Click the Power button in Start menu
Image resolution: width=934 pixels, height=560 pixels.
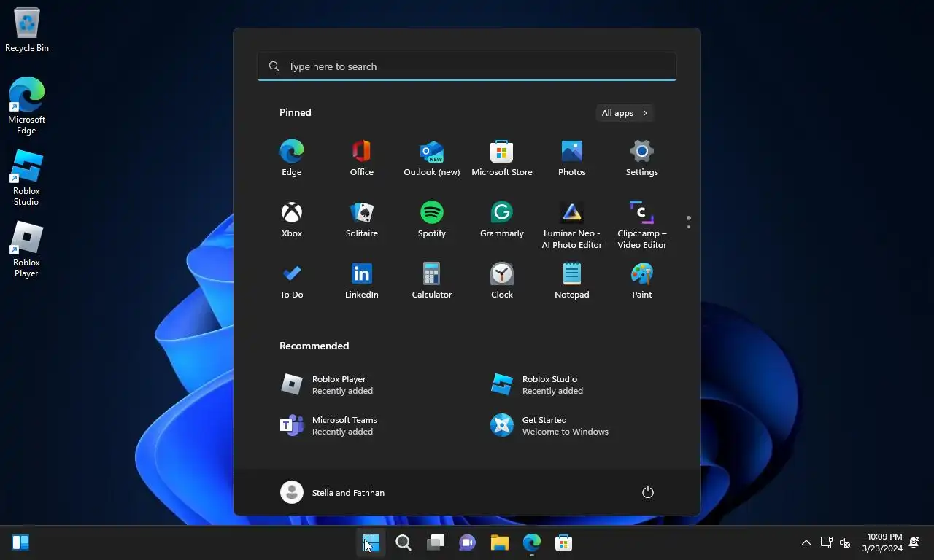coord(647,492)
